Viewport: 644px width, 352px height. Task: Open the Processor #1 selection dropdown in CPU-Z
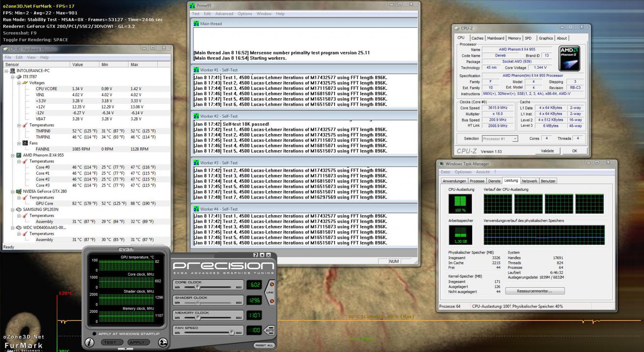point(500,139)
